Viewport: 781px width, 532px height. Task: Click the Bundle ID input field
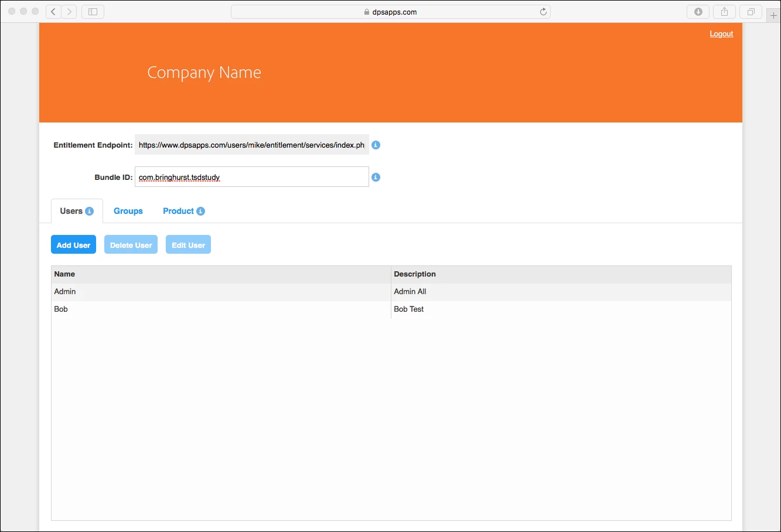(x=252, y=177)
